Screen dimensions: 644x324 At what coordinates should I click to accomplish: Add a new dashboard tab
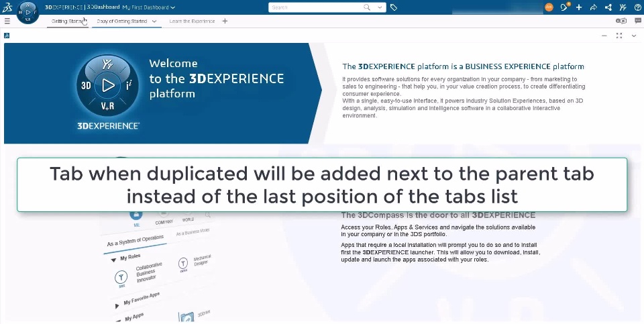coord(225,21)
